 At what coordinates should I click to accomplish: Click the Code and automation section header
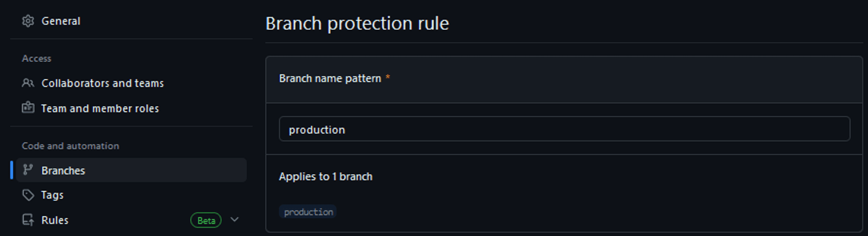70,146
